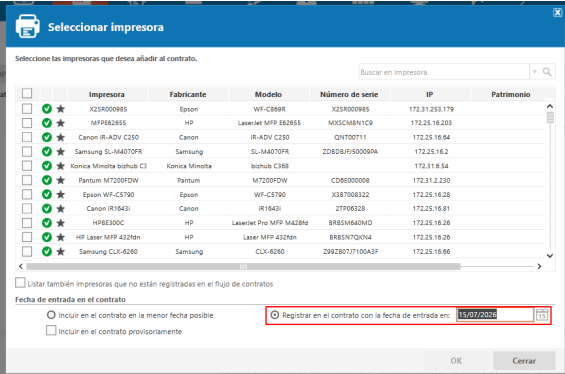Select Registrar en el contrato con fecha de entrada

pos(275,315)
